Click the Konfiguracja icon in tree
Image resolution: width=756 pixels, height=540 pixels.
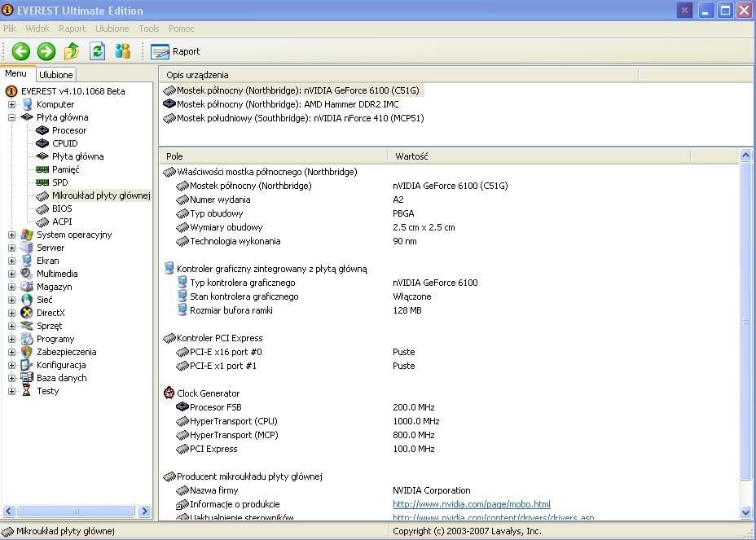(x=27, y=365)
